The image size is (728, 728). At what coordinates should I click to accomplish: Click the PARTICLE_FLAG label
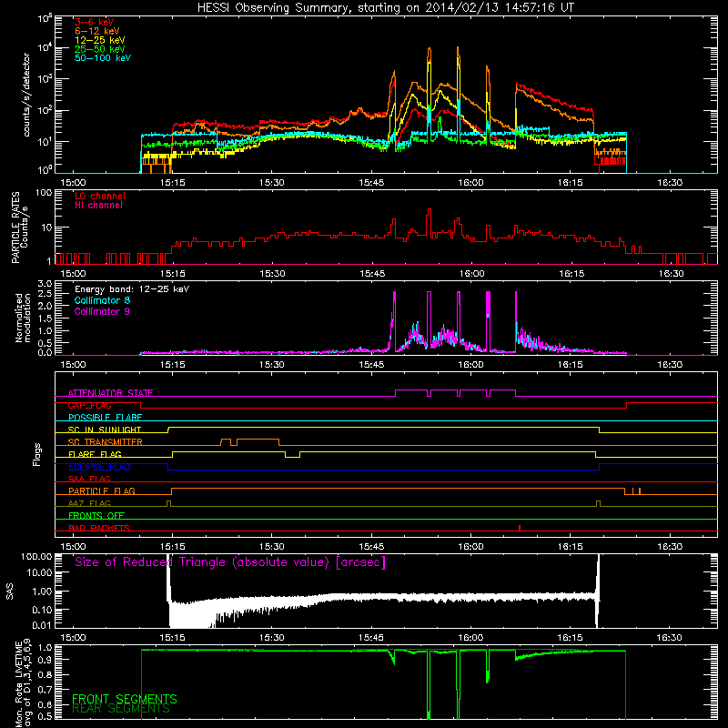(x=102, y=490)
